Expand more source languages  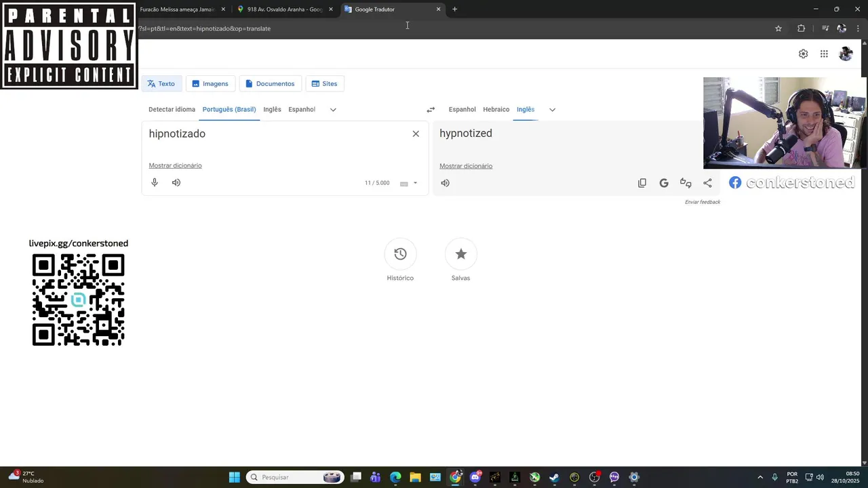coord(333,110)
